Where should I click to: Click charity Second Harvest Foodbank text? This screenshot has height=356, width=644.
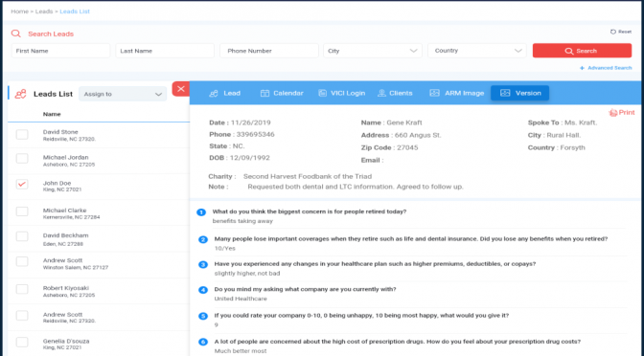tap(308, 177)
